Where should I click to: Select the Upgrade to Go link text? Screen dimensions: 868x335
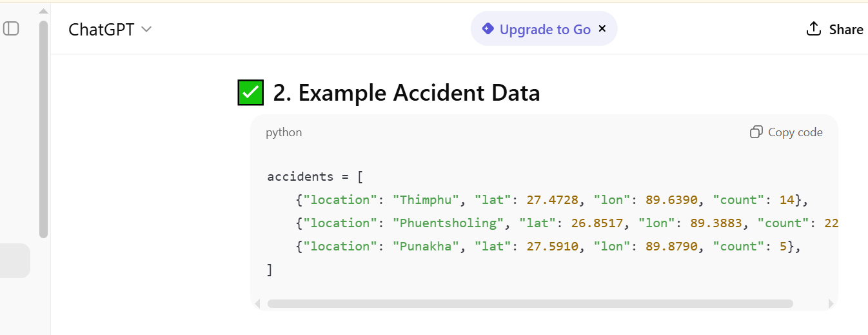(545, 30)
